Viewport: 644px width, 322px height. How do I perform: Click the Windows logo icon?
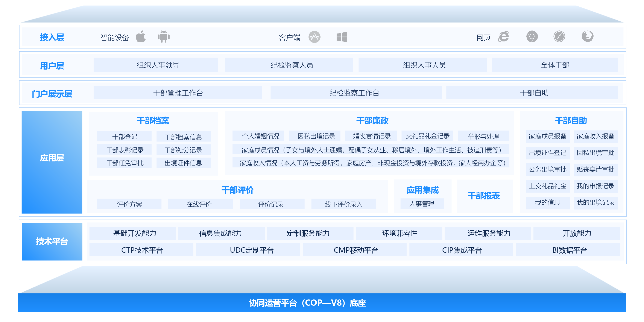342,37
